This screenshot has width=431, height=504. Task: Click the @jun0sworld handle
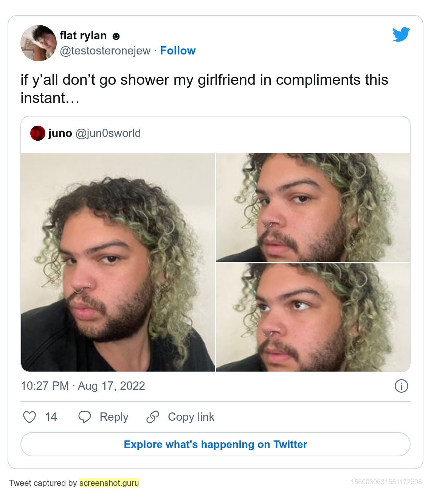click(108, 133)
